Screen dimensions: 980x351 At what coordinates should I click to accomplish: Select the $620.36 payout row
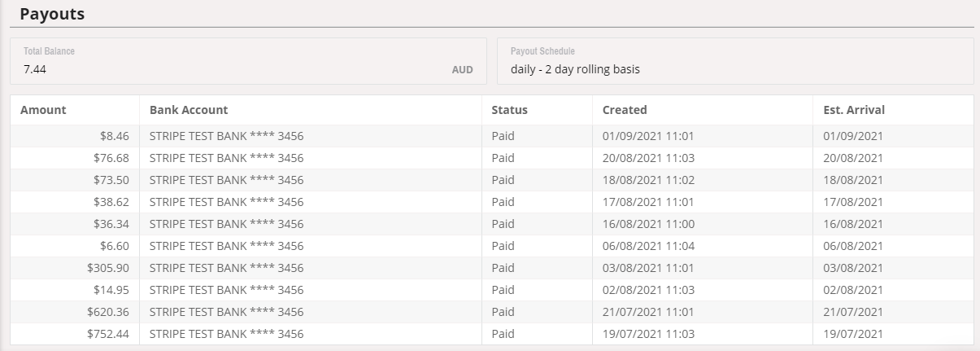point(492,312)
